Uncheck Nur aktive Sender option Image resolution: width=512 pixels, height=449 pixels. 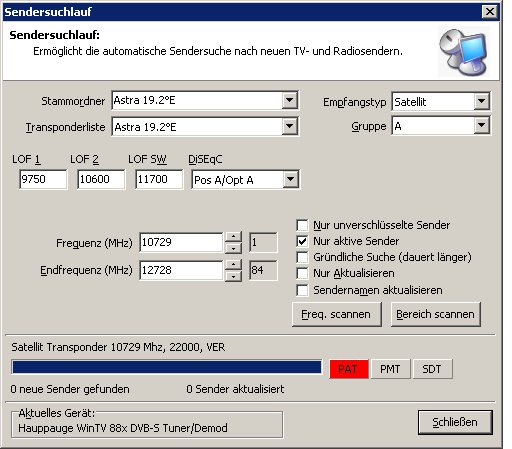point(302,241)
